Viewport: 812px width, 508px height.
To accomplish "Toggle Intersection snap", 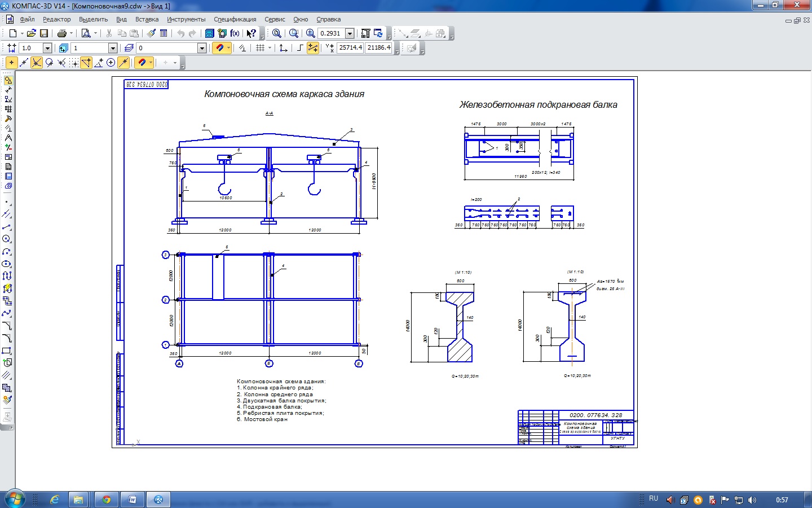I will point(36,63).
